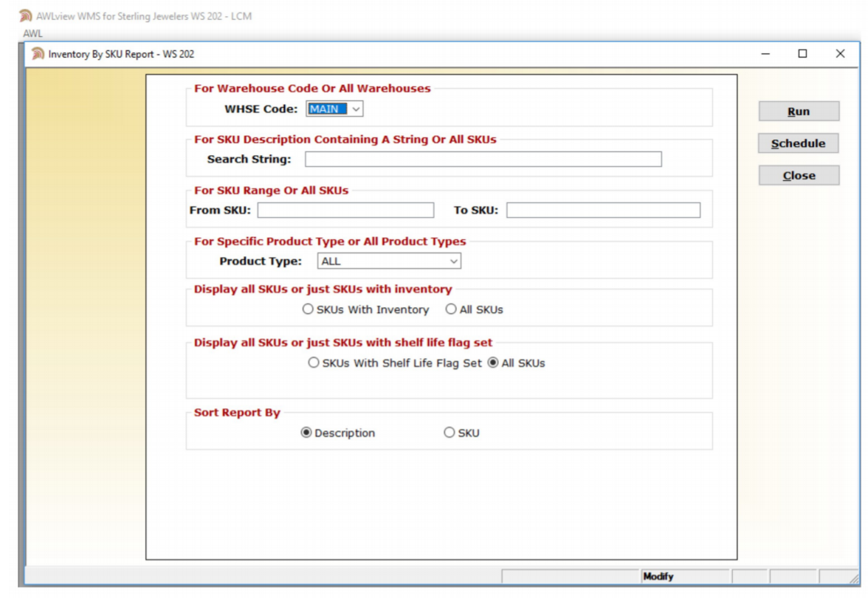This screenshot has width=868, height=598.
Task: Minimize the Inventory By SKU Report window
Action: 765,54
